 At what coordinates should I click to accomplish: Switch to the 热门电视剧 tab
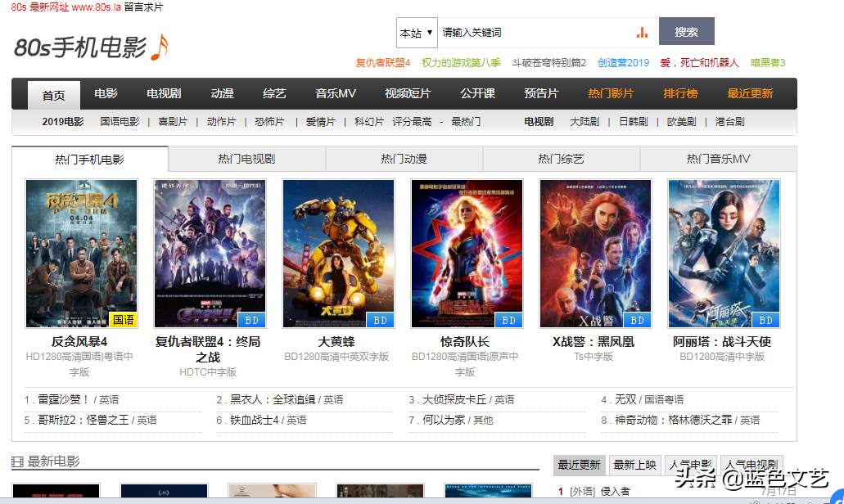[x=246, y=159]
